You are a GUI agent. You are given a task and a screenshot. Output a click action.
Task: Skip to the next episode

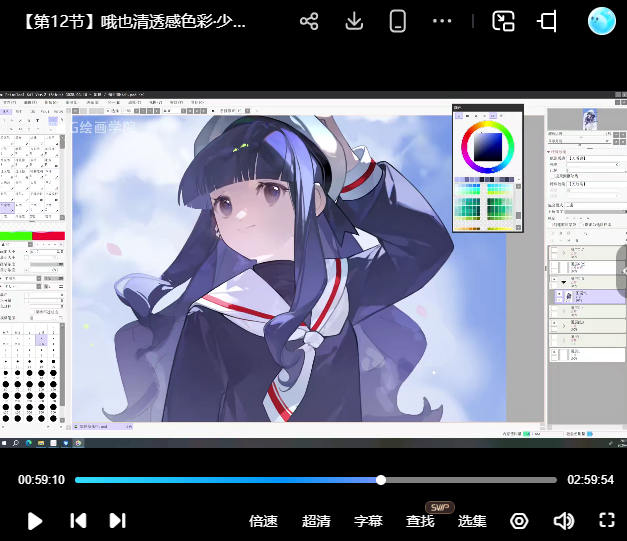point(118,521)
